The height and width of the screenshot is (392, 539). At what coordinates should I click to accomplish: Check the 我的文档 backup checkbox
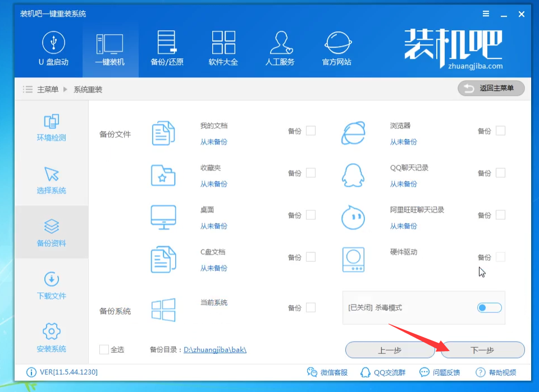click(x=310, y=131)
